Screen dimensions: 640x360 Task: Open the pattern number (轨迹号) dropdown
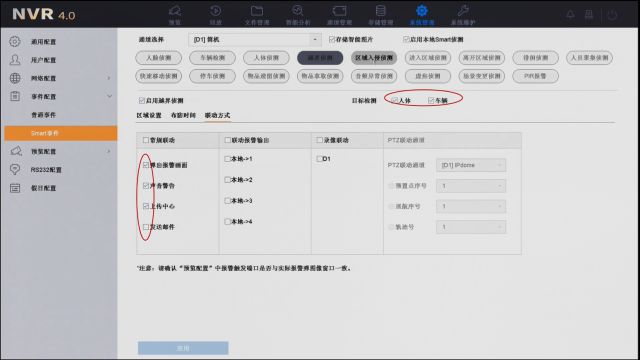click(471, 227)
